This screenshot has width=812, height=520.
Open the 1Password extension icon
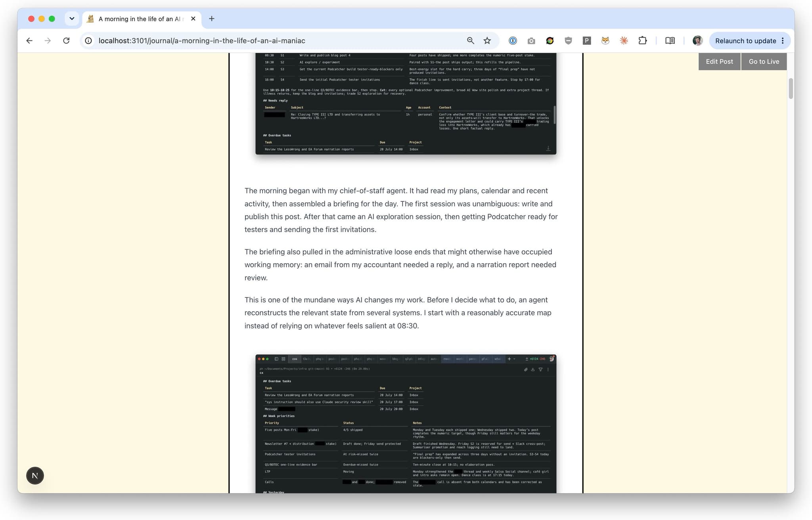[513, 41]
